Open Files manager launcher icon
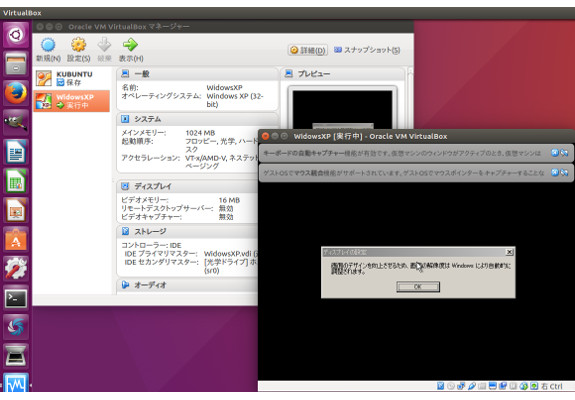The width and height of the screenshot is (575, 400). click(16, 64)
